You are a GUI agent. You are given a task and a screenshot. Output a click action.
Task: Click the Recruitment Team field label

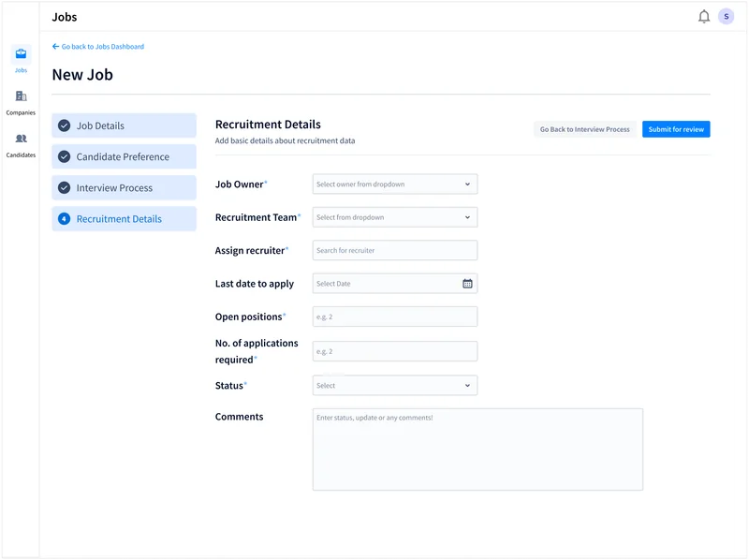point(256,217)
